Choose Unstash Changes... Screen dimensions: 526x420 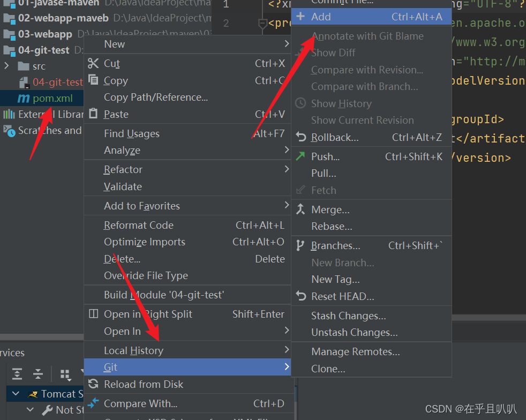point(371,333)
